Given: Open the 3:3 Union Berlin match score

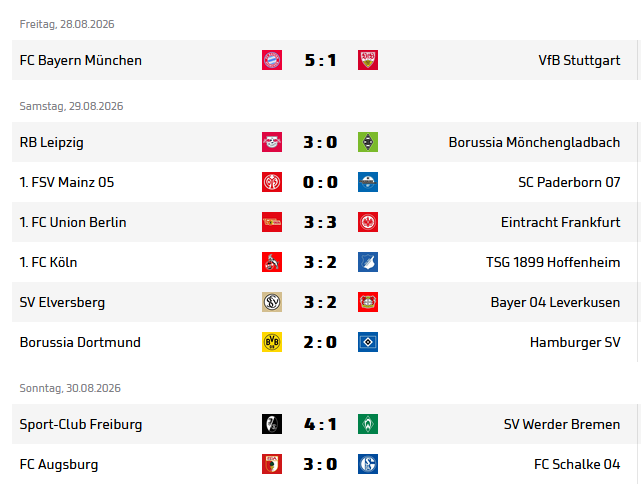Looking at the screenshot, I should 320,222.
